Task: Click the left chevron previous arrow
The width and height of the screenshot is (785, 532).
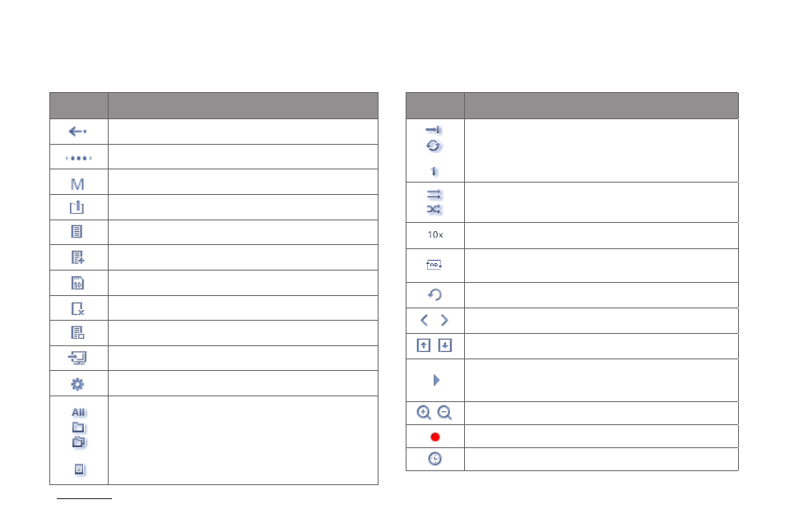Action: (x=424, y=321)
